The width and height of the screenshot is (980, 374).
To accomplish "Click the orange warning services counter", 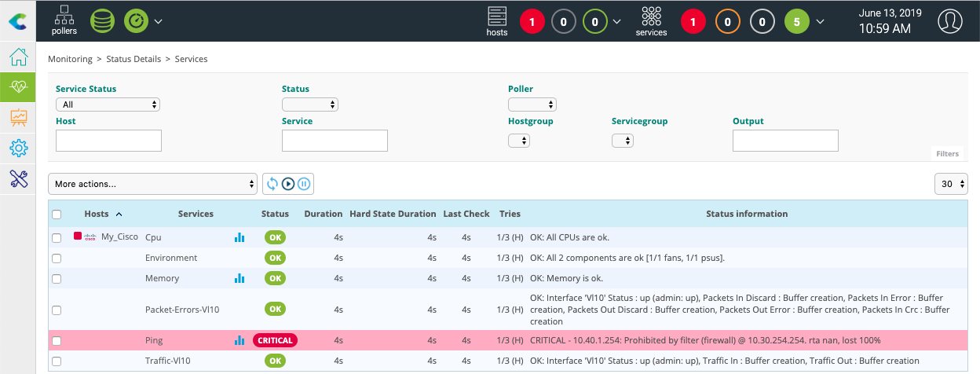I will (x=727, y=22).
